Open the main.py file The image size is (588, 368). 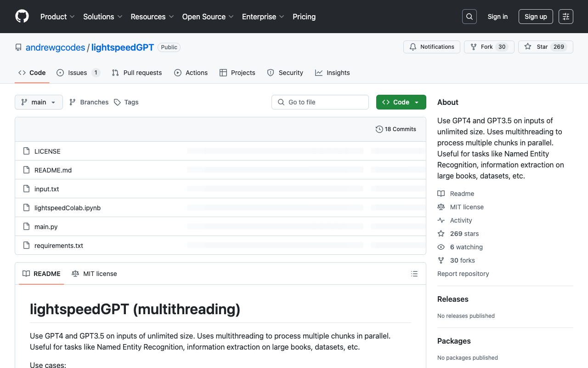[x=46, y=227]
